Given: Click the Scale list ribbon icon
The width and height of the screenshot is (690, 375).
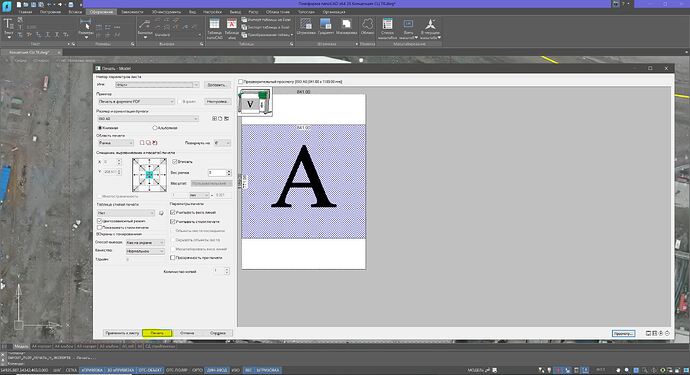Looking at the screenshot, I should pos(387,29).
